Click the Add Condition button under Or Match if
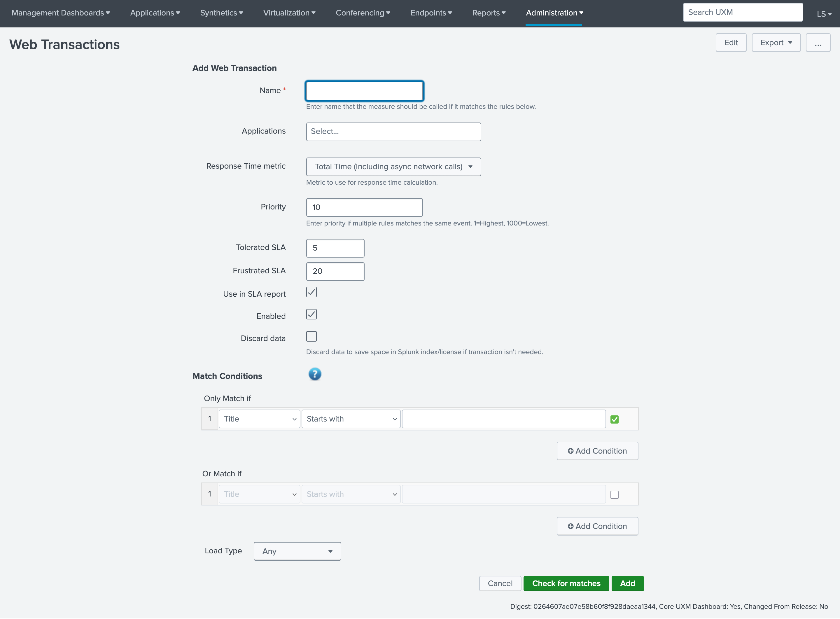This screenshot has height=619, width=840. click(597, 526)
